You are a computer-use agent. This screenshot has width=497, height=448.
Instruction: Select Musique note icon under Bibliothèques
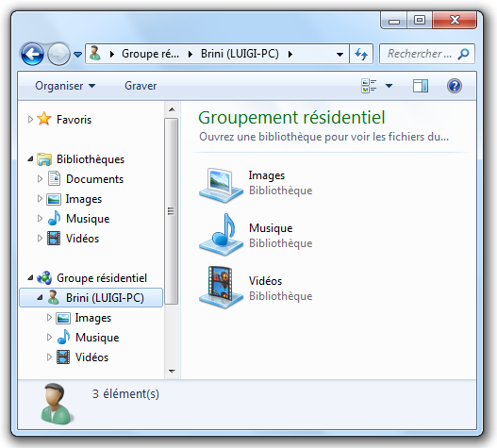54,218
